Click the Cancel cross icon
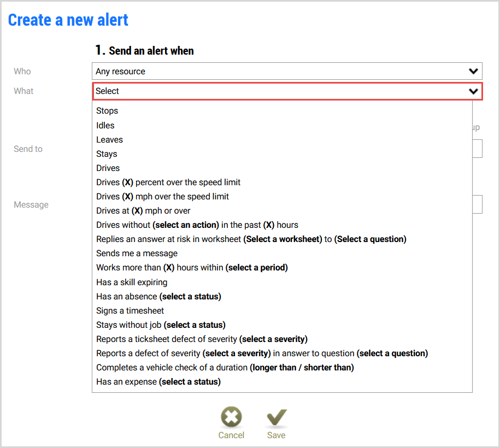The height and width of the screenshot is (448, 500). point(231,416)
